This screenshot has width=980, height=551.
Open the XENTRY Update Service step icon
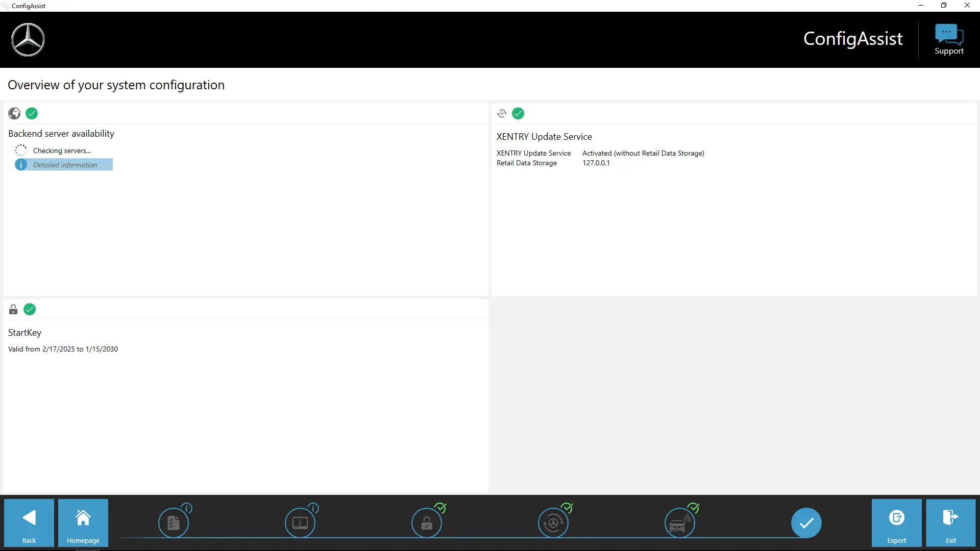click(x=553, y=523)
